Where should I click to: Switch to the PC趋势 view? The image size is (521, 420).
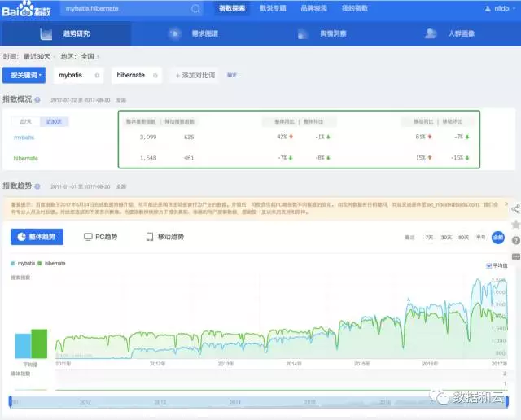(x=101, y=237)
